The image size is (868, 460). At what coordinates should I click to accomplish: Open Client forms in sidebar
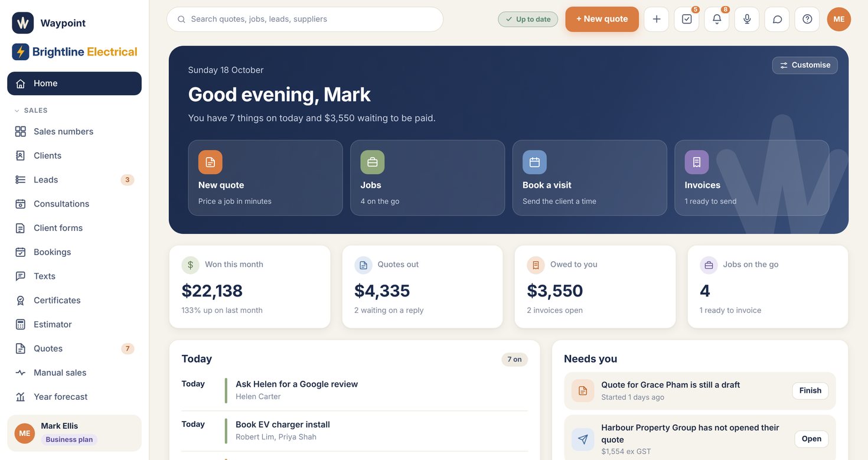74,228
